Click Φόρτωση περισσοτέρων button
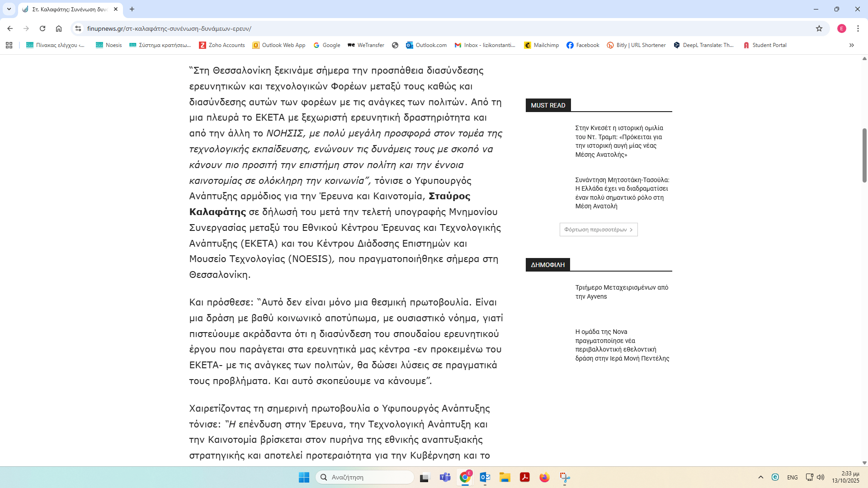The image size is (868, 488). pyautogui.click(x=598, y=230)
